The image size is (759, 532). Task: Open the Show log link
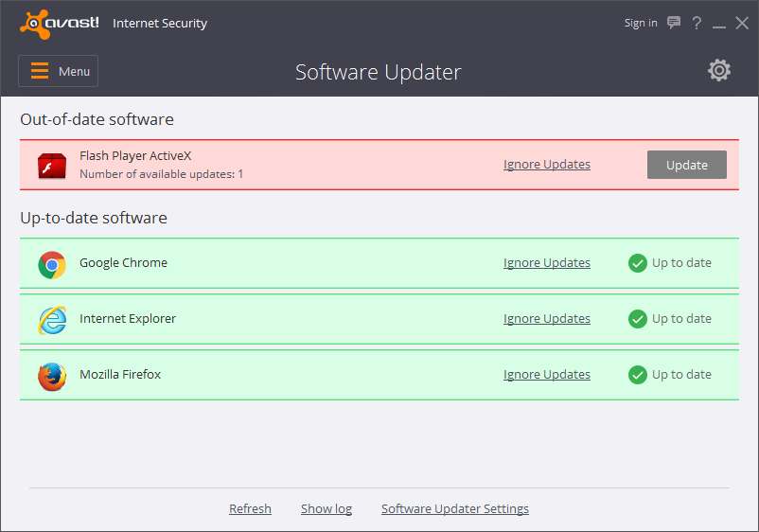[x=327, y=508]
